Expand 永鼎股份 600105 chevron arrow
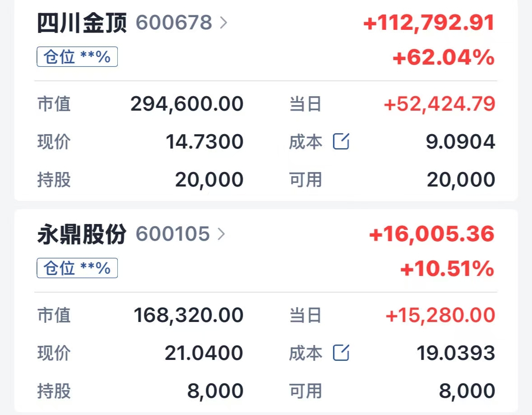 [221, 234]
